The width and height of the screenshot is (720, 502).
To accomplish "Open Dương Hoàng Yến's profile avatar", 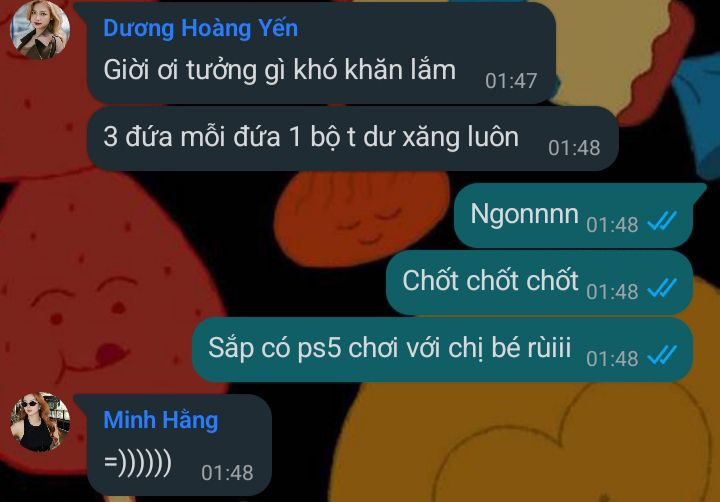I will pyautogui.click(x=40, y=30).
